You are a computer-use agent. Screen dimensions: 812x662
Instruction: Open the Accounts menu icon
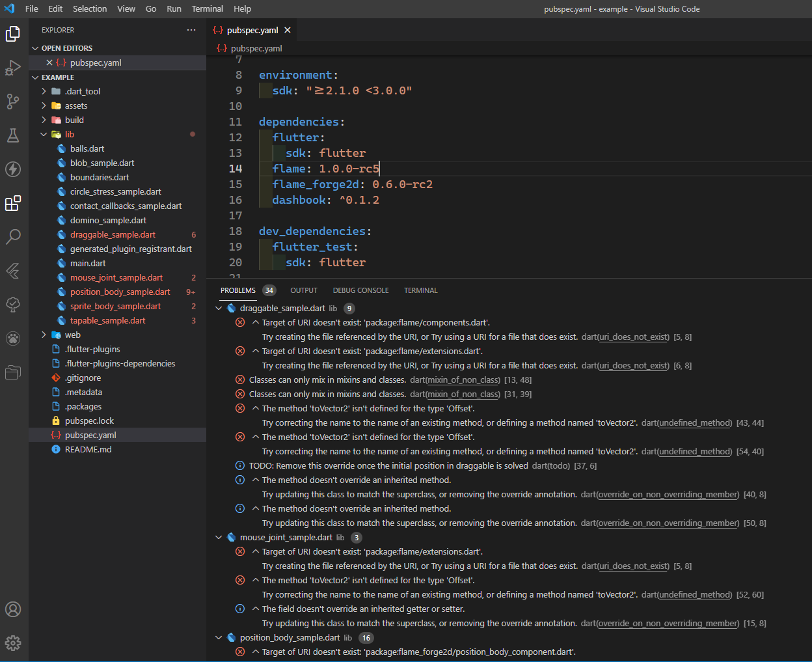click(x=13, y=609)
